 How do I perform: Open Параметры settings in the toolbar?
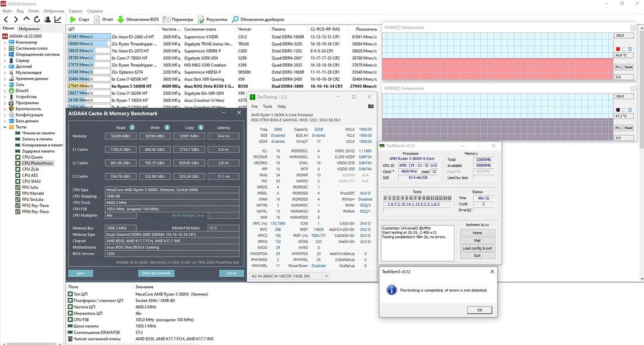pyautogui.click(x=166, y=19)
